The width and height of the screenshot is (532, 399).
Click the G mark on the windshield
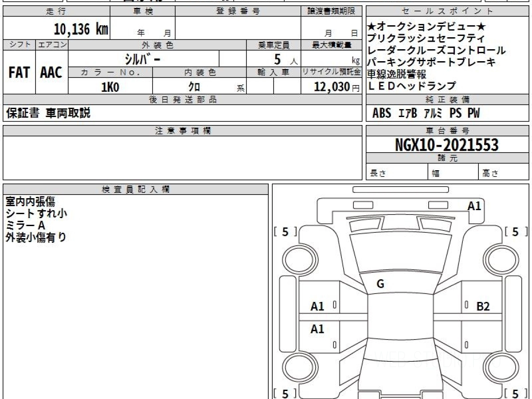(380, 284)
